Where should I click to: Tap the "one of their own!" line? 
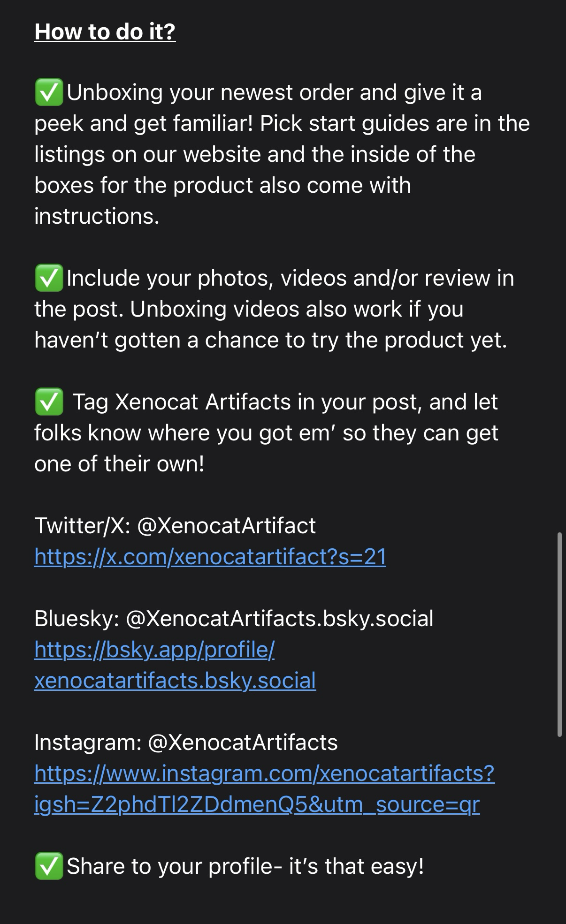(120, 464)
